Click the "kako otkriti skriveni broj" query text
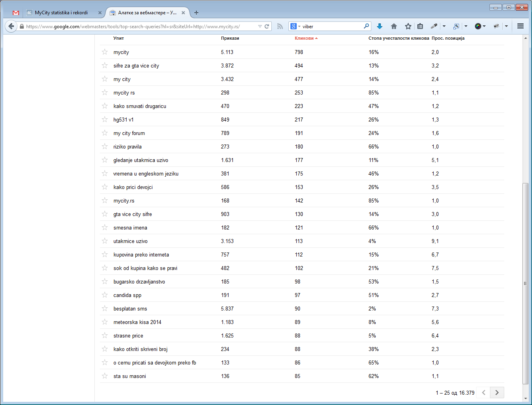 (140, 349)
